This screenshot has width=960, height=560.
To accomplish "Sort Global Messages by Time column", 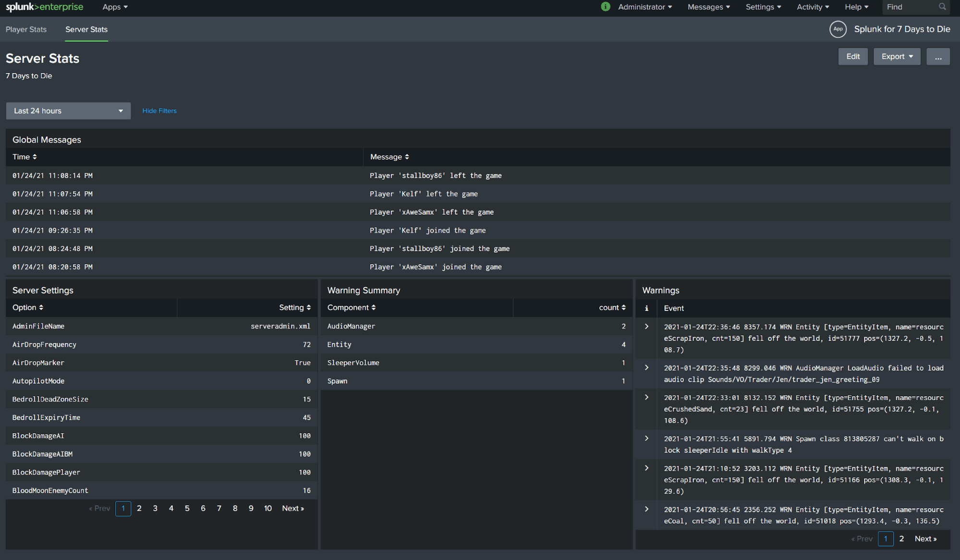I will click(24, 157).
